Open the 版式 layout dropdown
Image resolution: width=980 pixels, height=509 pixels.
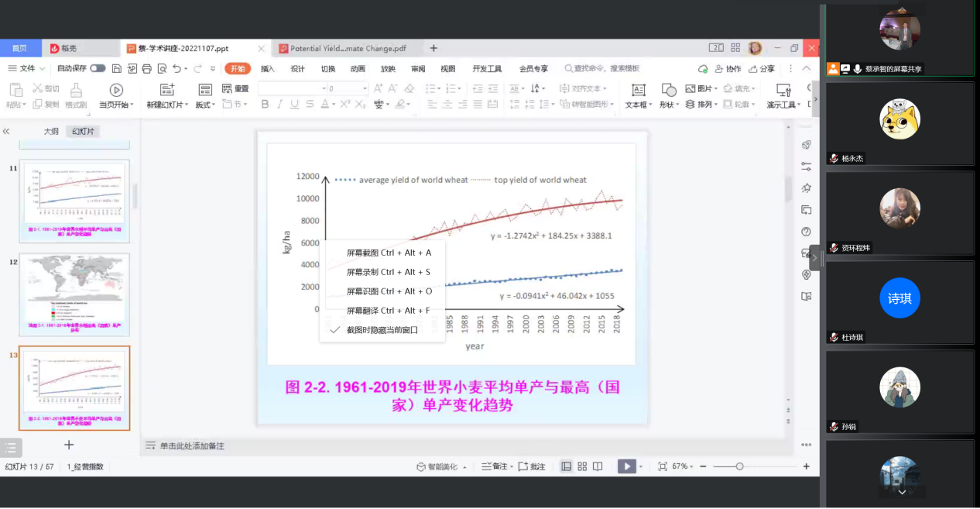point(205,105)
